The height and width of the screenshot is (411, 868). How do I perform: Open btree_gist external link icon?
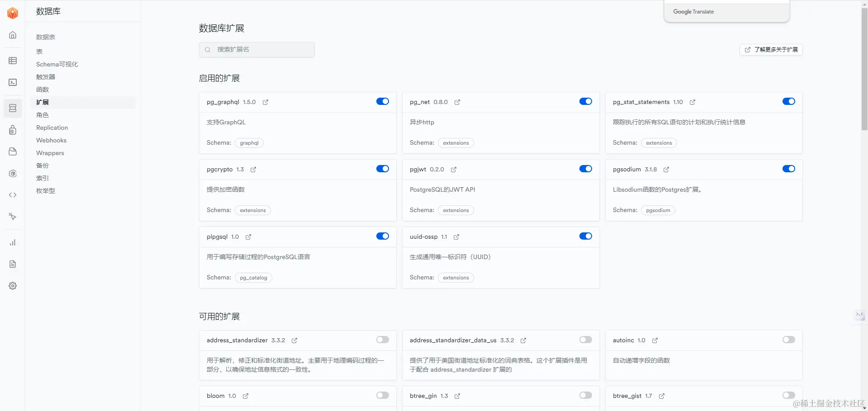pos(662,396)
